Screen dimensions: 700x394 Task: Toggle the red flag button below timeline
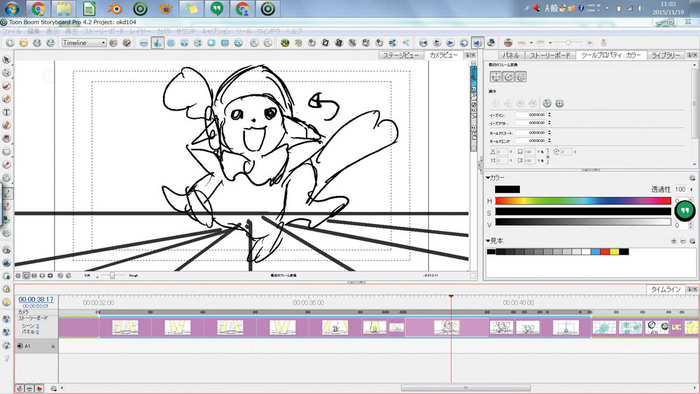coord(39,389)
